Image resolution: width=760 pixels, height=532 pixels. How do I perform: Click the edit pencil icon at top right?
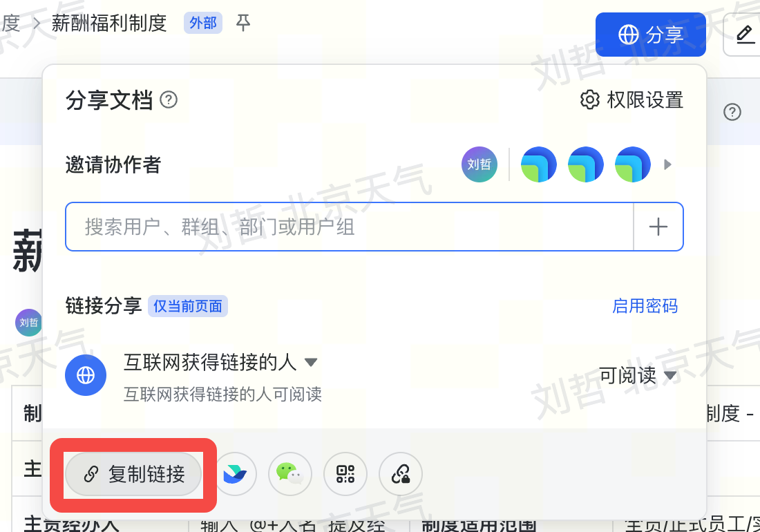pyautogui.click(x=745, y=35)
